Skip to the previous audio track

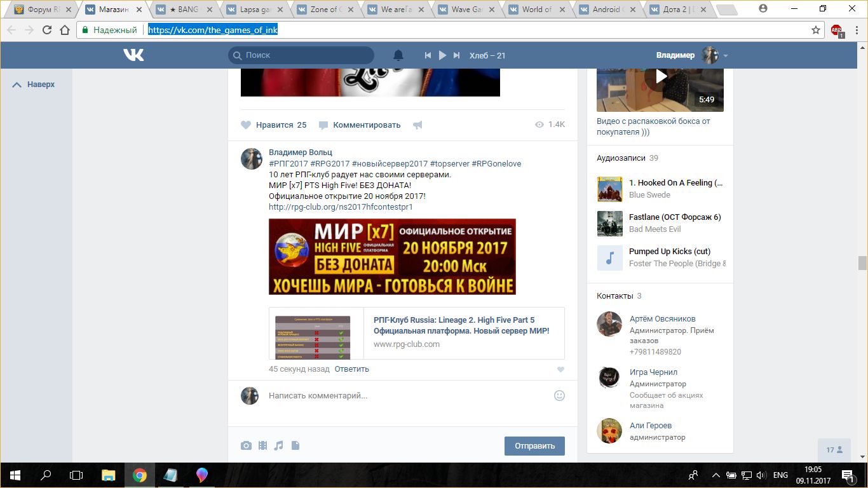(x=428, y=55)
